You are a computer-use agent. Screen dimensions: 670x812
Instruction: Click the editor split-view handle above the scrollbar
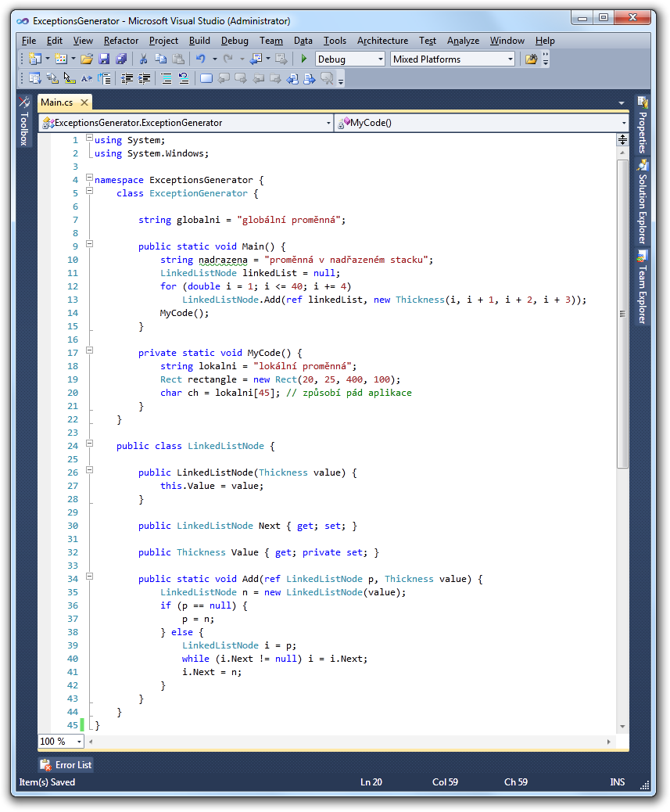(622, 138)
